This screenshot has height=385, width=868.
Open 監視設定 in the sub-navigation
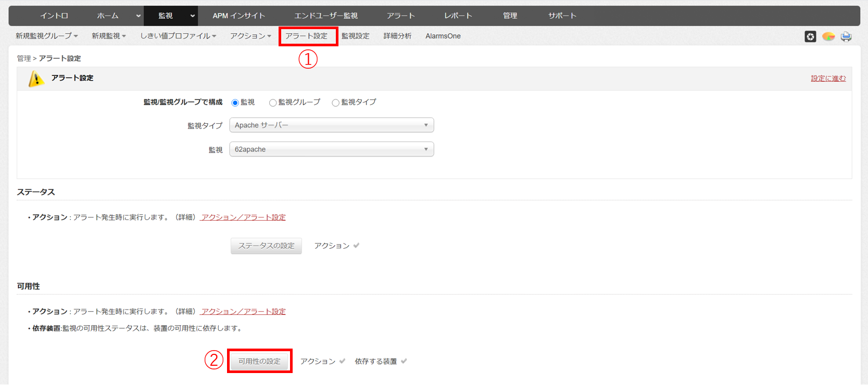pos(356,36)
